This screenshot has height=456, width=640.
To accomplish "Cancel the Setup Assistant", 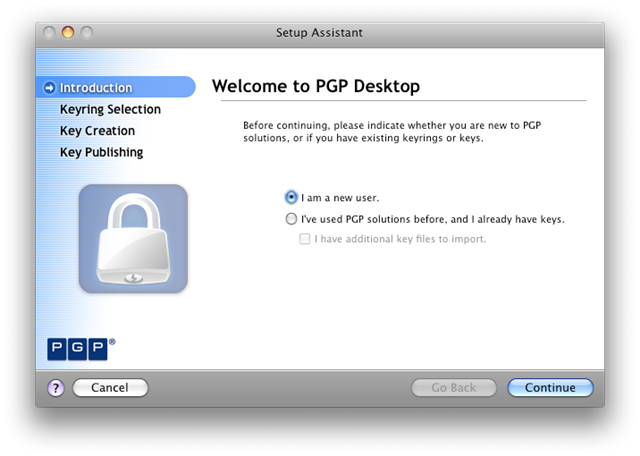I will tap(110, 387).
